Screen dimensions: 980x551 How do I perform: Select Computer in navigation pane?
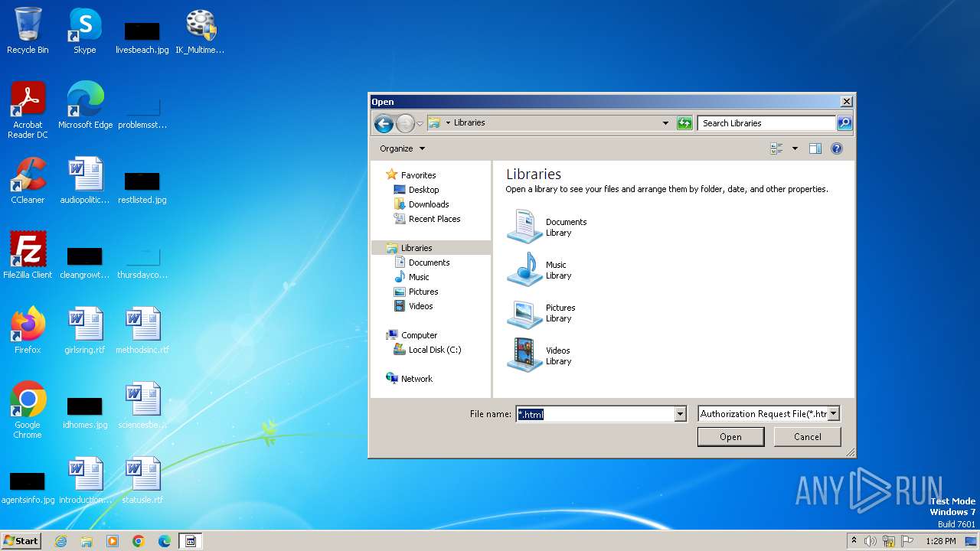pos(411,335)
